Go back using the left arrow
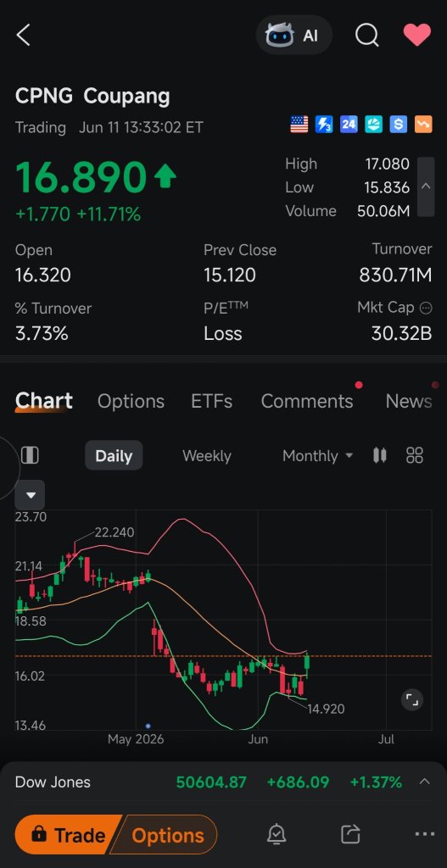 pos(23,36)
